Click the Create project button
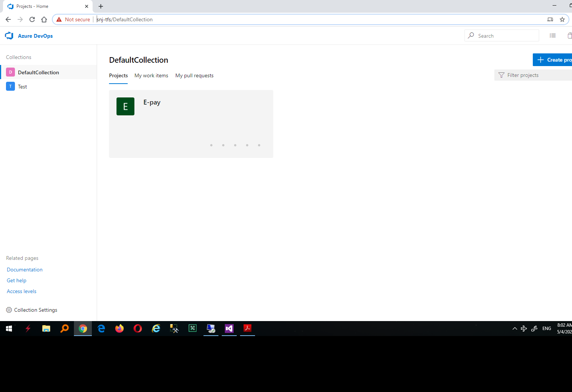The height and width of the screenshot is (392, 572). [553, 60]
